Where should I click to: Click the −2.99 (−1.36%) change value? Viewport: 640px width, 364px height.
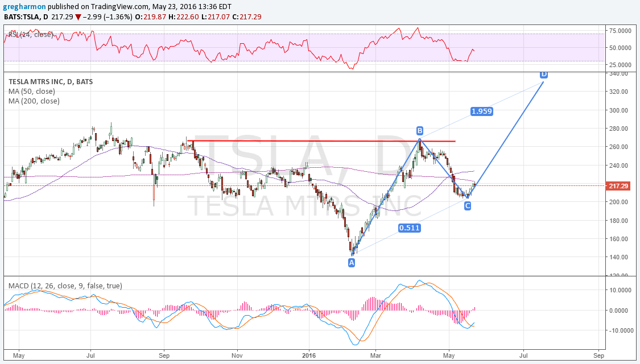pos(108,17)
